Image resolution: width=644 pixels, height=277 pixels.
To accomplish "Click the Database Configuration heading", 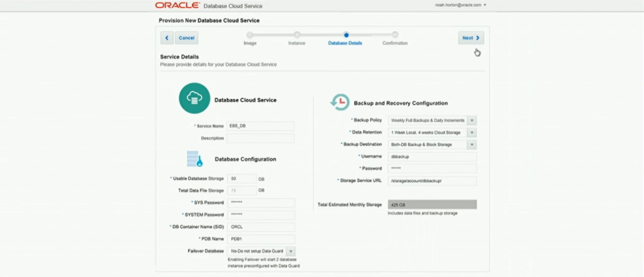I will point(245,159).
